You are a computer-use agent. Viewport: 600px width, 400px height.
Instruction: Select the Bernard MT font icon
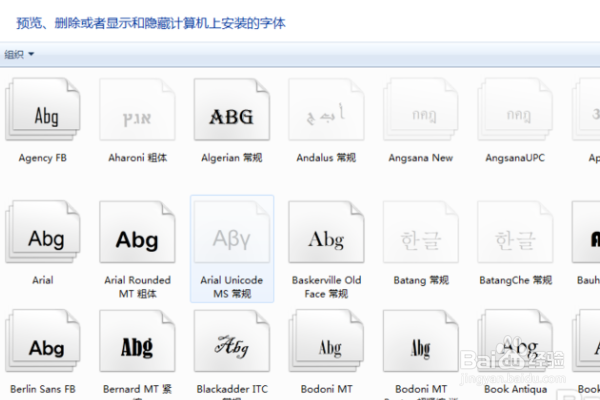pyautogui.click(x=137, y=341)
